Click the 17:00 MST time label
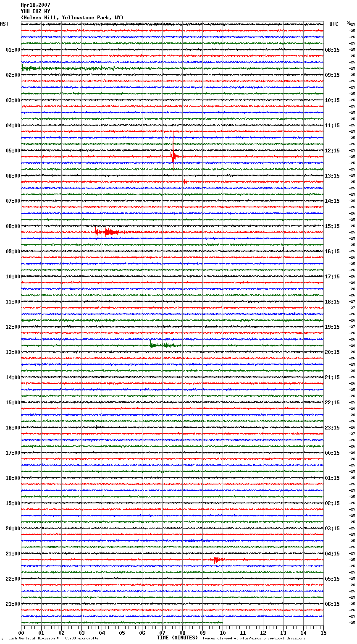Screen dimensions: 357x644 click(13, 453)
